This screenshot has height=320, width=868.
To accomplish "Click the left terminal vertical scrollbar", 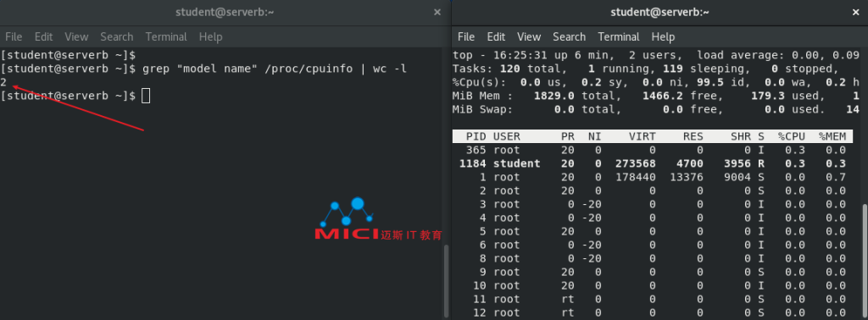I will [446, 281].
